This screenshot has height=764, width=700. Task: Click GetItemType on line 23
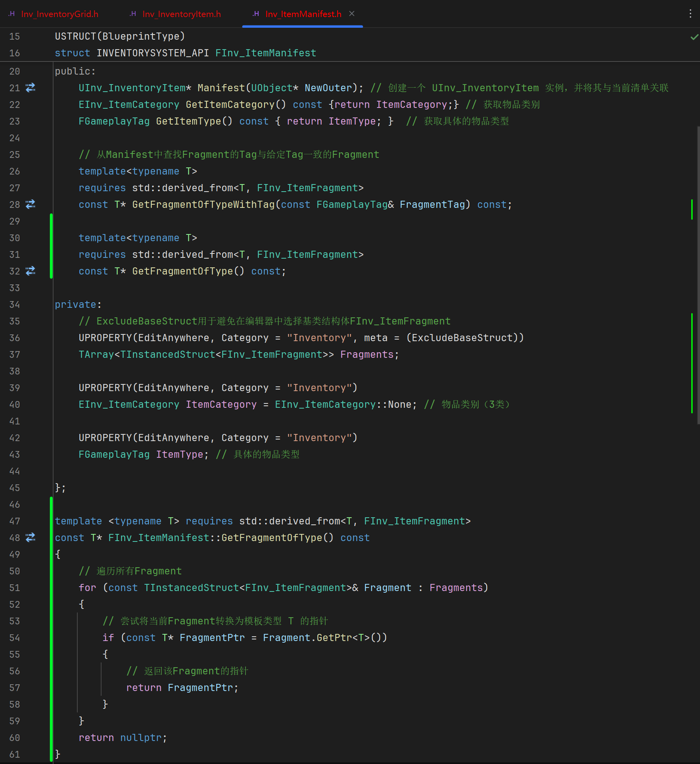tap(188, 121)
